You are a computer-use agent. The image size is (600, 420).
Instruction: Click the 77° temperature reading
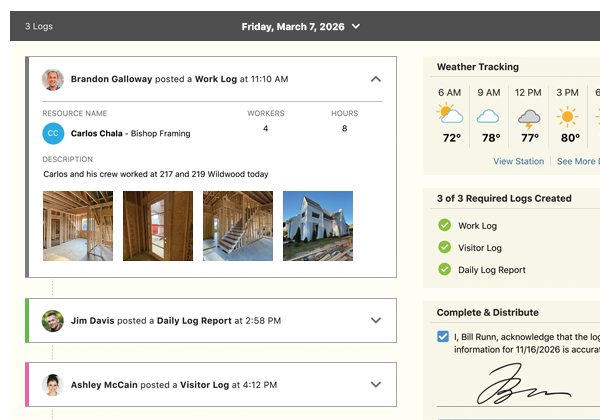click(530, 138)
